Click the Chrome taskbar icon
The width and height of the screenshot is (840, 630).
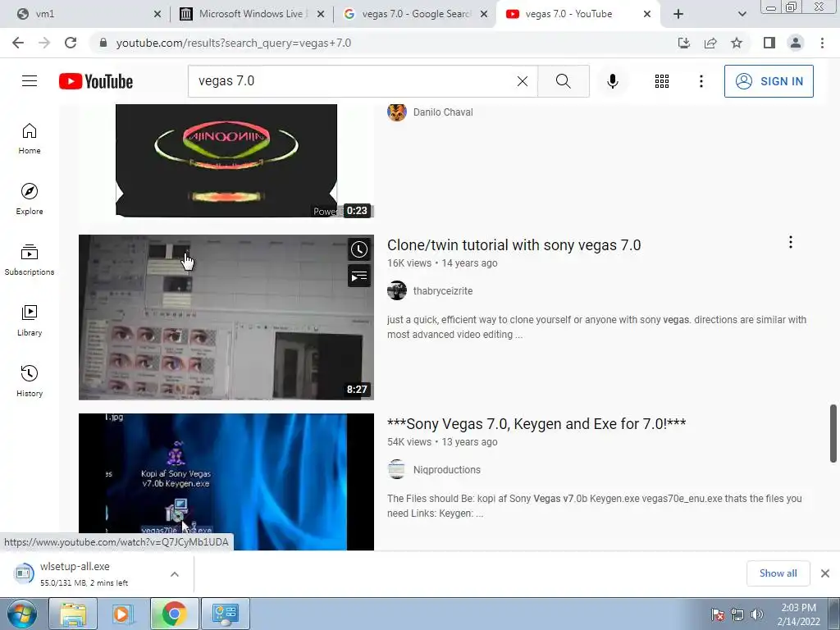174,614
